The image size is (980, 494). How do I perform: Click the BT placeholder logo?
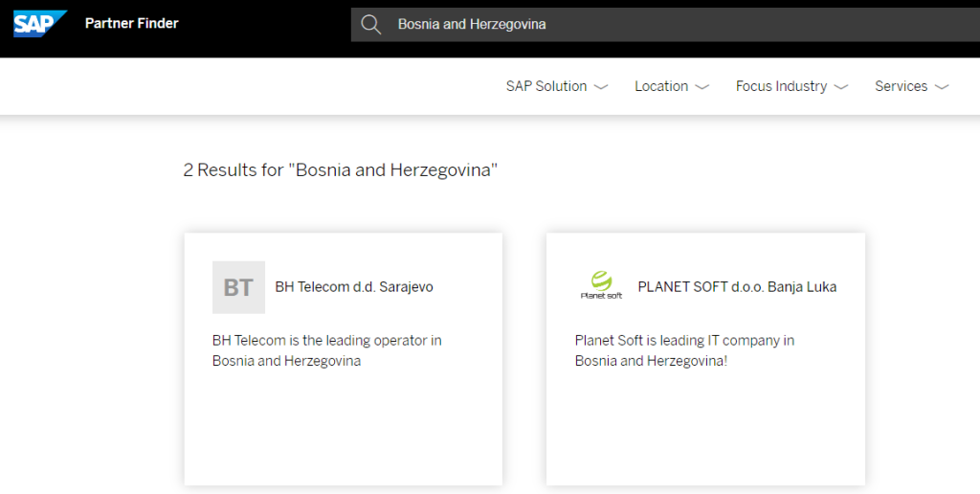point(238,287)
